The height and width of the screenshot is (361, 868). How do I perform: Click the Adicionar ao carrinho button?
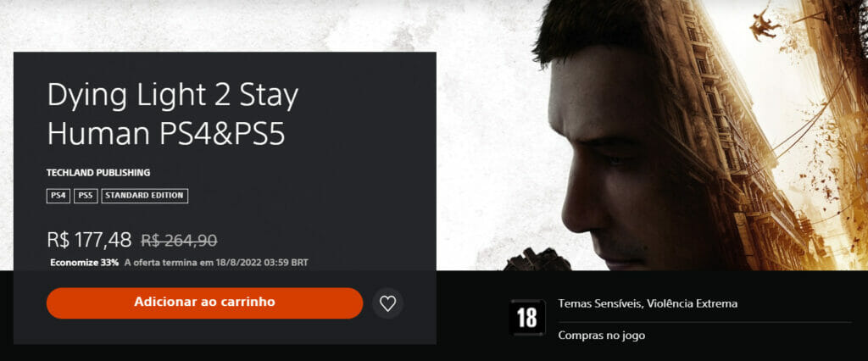[204, 303]
